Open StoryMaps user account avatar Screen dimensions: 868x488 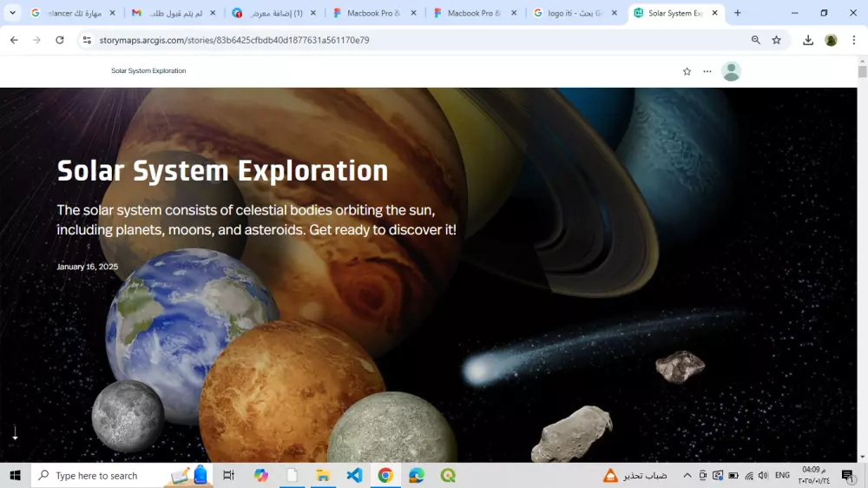[x=731, y=71]
